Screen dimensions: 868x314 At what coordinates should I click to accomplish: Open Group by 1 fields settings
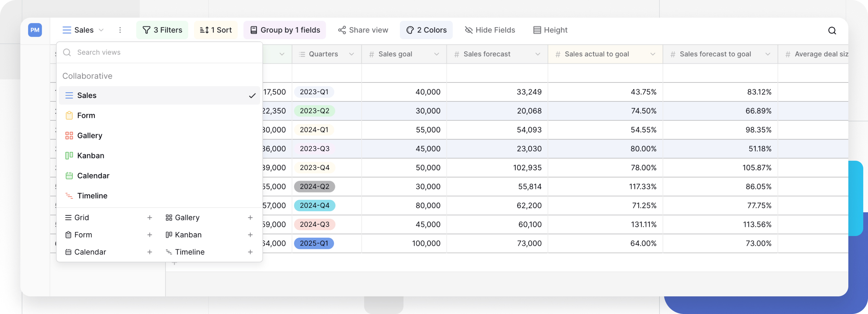(285, 30)
